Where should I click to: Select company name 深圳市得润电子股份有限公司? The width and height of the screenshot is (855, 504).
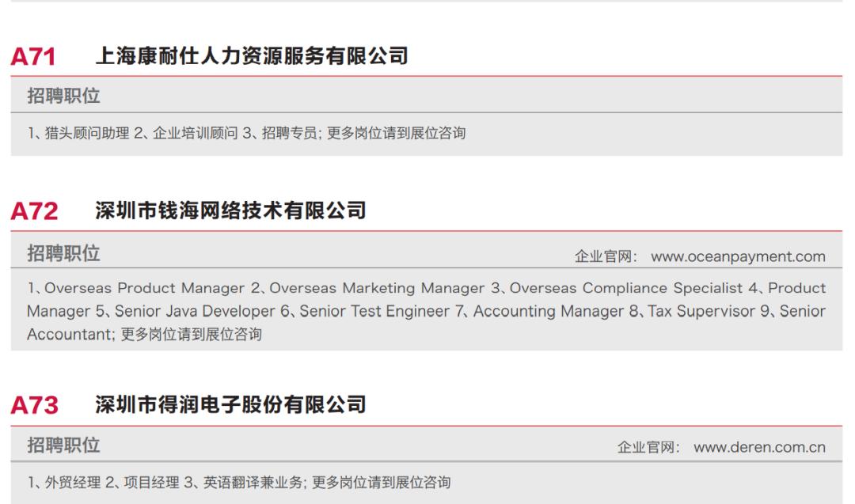230,405
